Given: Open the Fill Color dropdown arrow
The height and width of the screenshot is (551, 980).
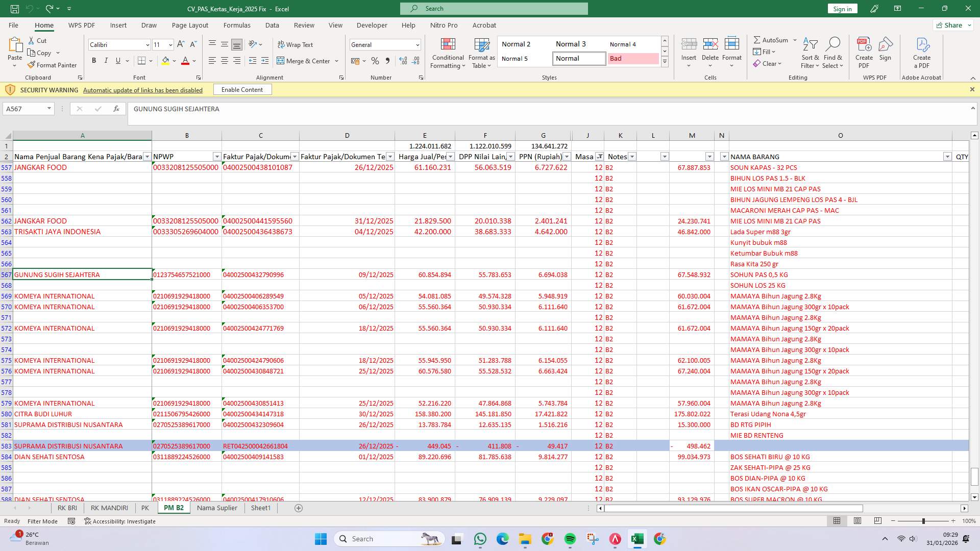Looking at the screenshot, I should pos(173,61).
